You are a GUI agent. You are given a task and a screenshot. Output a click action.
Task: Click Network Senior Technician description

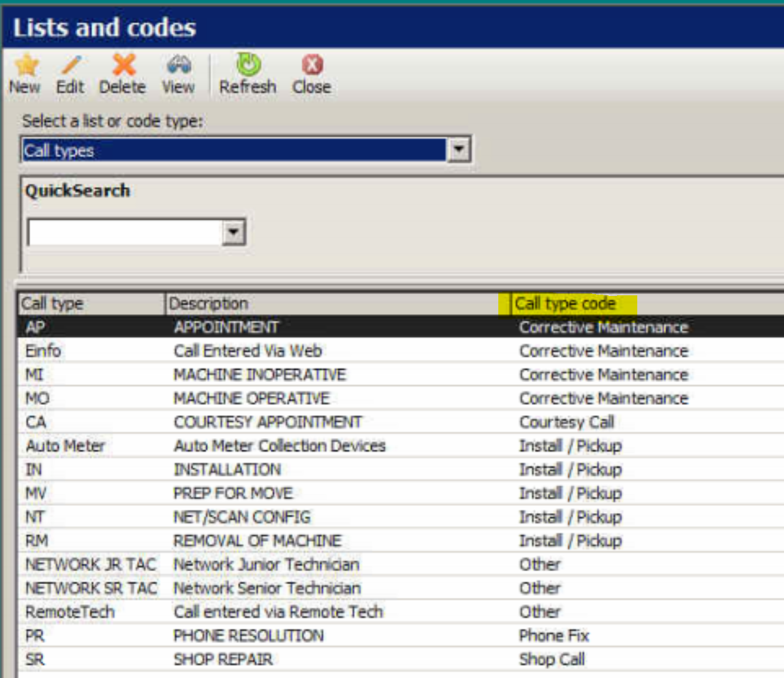267,588
